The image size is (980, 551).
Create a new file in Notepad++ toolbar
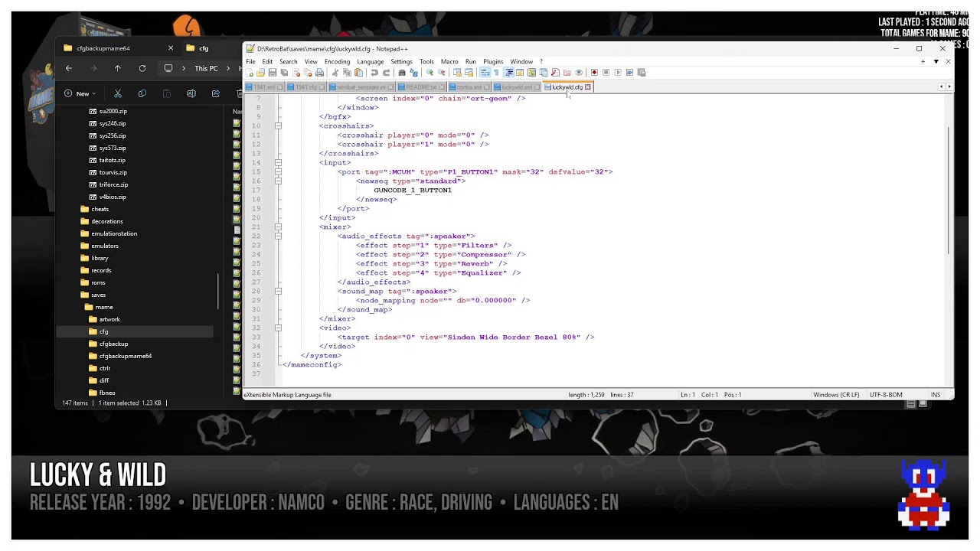click(250, 73)
